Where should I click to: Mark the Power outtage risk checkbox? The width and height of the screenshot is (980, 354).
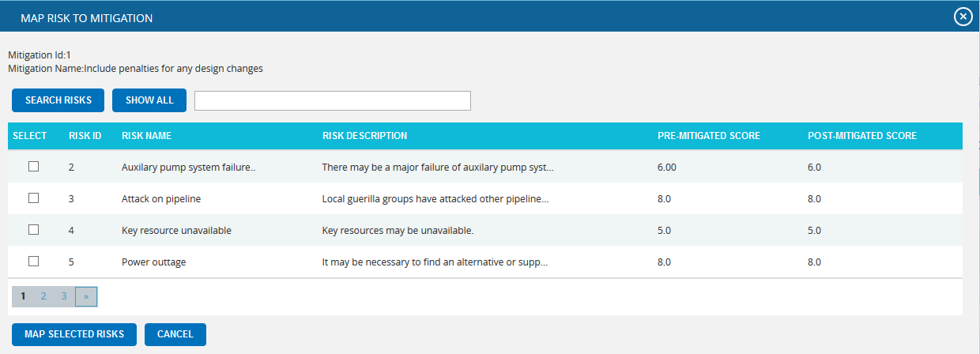coord(33,262)
